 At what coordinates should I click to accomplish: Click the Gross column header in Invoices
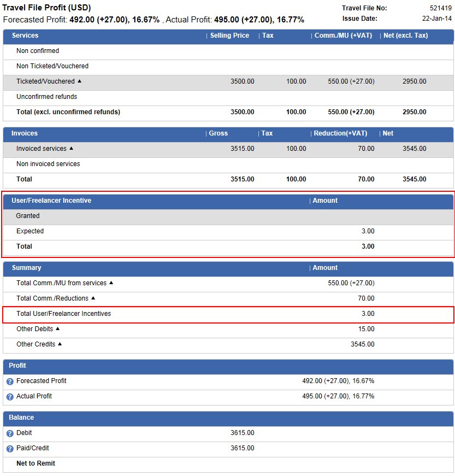(218, 133)
